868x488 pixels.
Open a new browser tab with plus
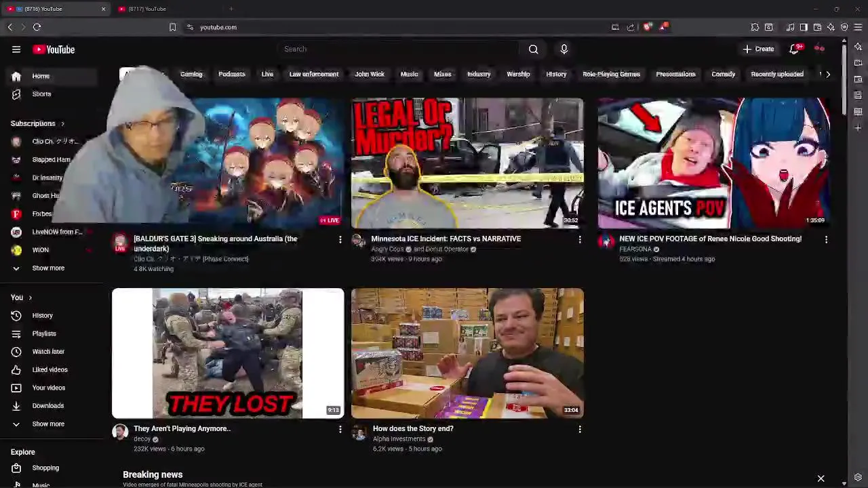click(x=231, y=9)
